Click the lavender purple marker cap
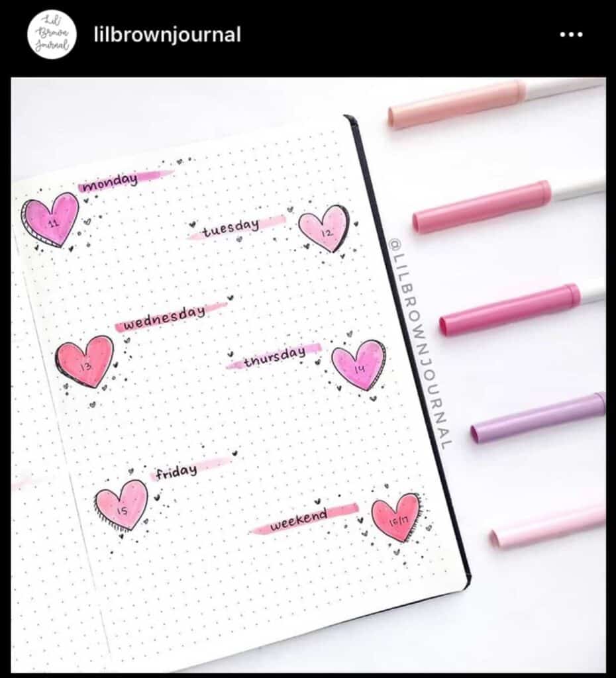This screenshot has width=616, height=678. pyautogui.click(x=539, y=418)
